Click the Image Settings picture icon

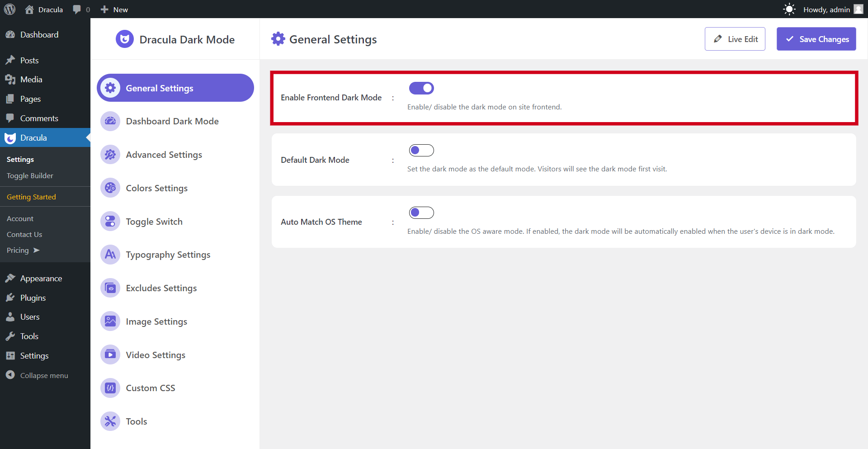(110, 321)
